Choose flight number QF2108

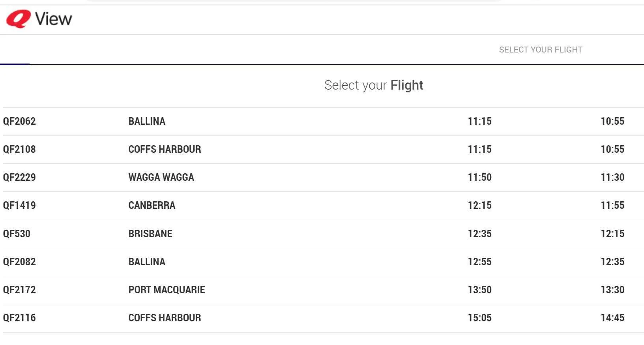[x=19, y=149]
